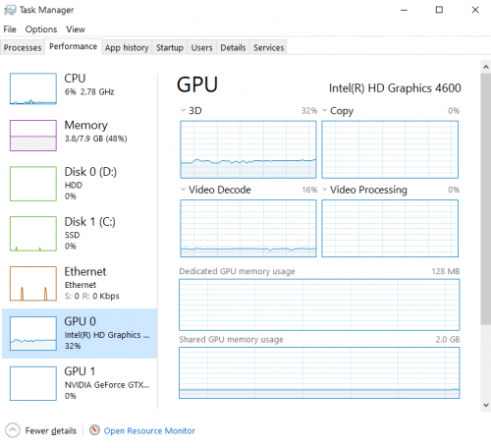Click the 3D engine usage graph
The image size is (491, 448).
pos(248,149)
